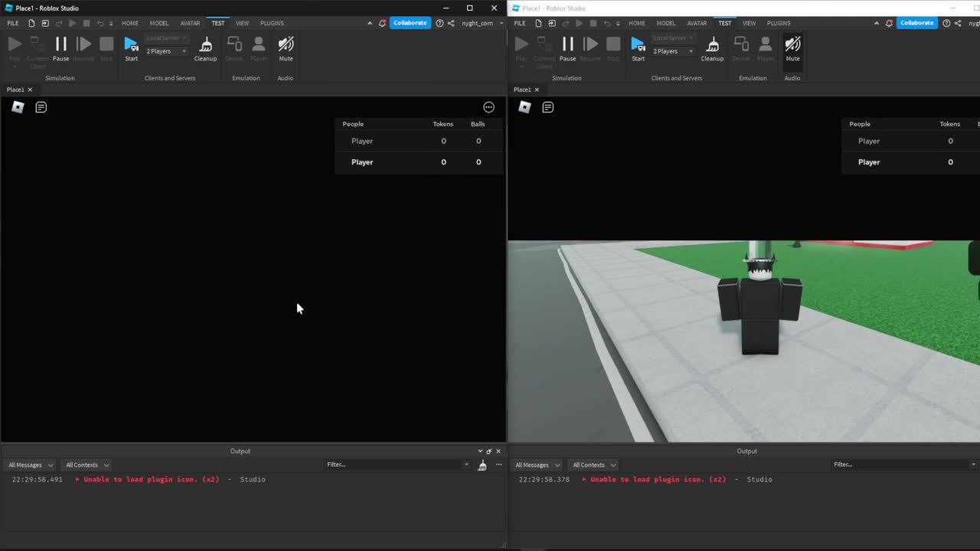Open All Contexts filter in left Output
Screen dimensions: 980x551
85,465
